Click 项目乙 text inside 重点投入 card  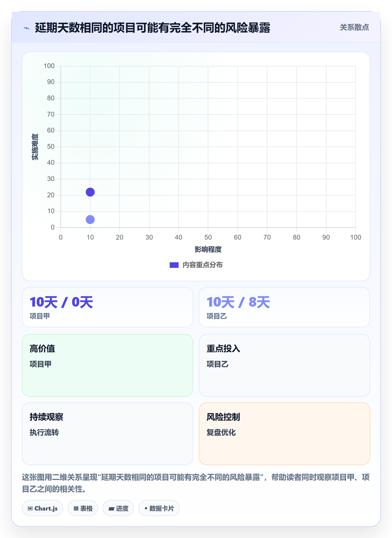point(218,364)
